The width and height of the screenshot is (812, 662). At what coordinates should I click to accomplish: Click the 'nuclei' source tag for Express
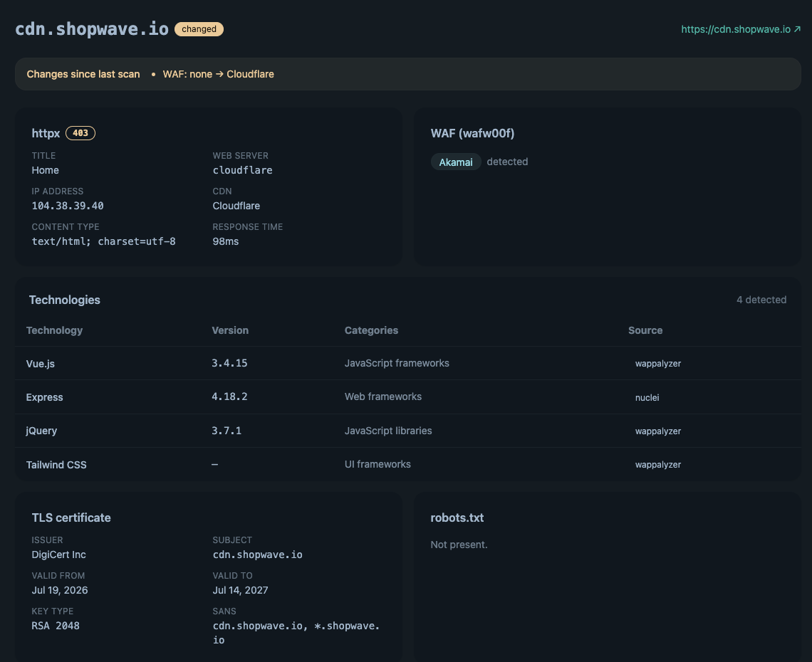click(647, 397)
